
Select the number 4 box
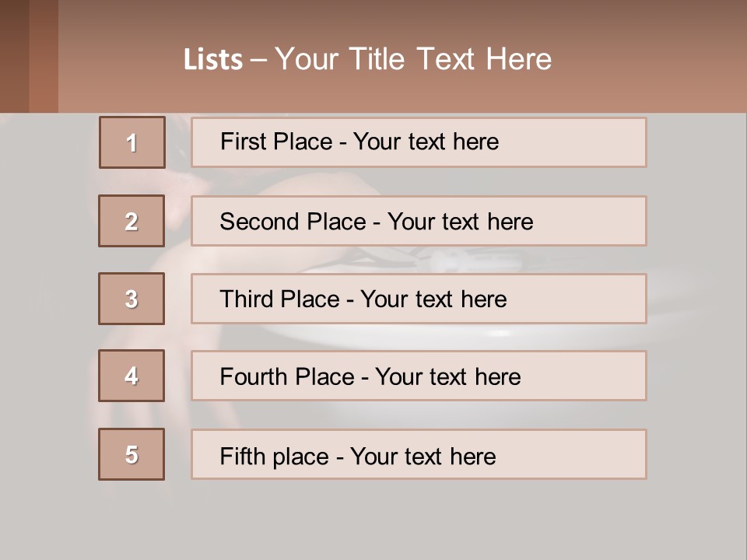click(x=132, y=376)
